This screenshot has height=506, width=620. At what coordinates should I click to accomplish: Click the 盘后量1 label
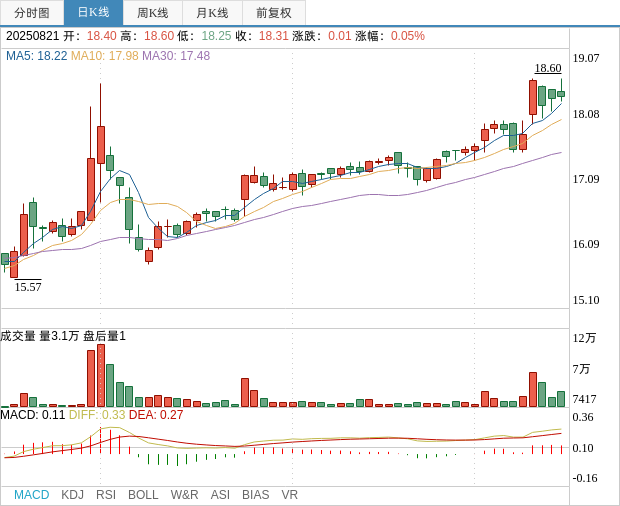pos(104,336)
